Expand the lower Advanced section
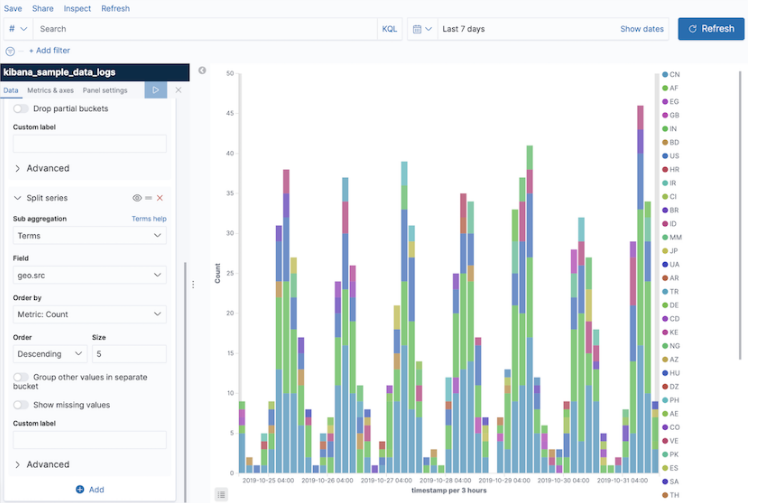Screen dimensions: 760x503 (42, 464)
